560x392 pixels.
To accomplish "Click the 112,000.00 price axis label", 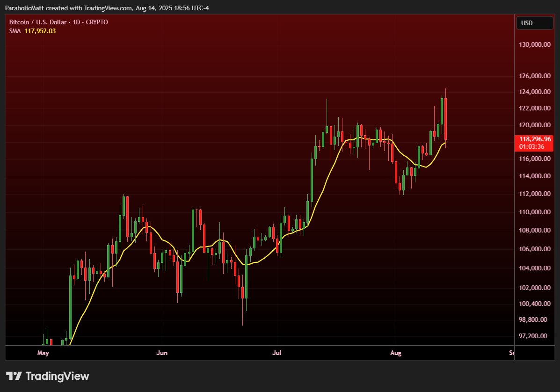I will point(534,194).
